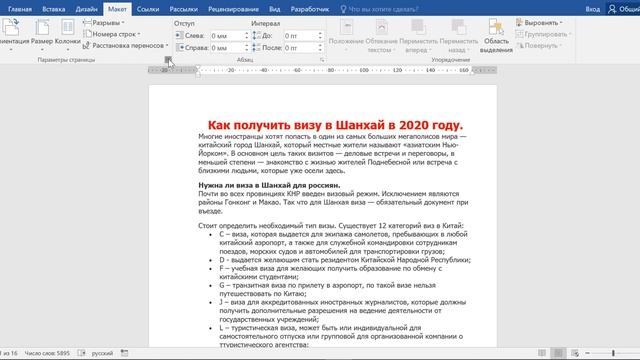Click the zoom out minus button
This screenshot has width=640, height=360.
click(587, 353)
